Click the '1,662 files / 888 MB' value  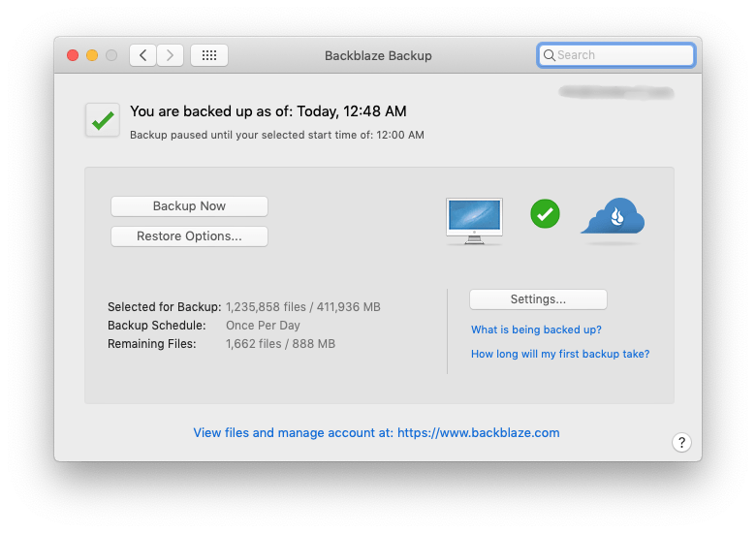pos(281,344)
